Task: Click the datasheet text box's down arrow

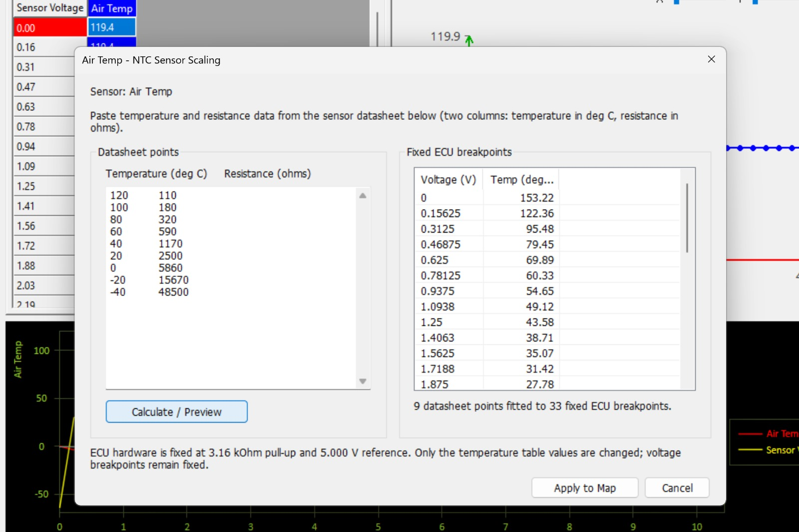Action: (363, 381)
